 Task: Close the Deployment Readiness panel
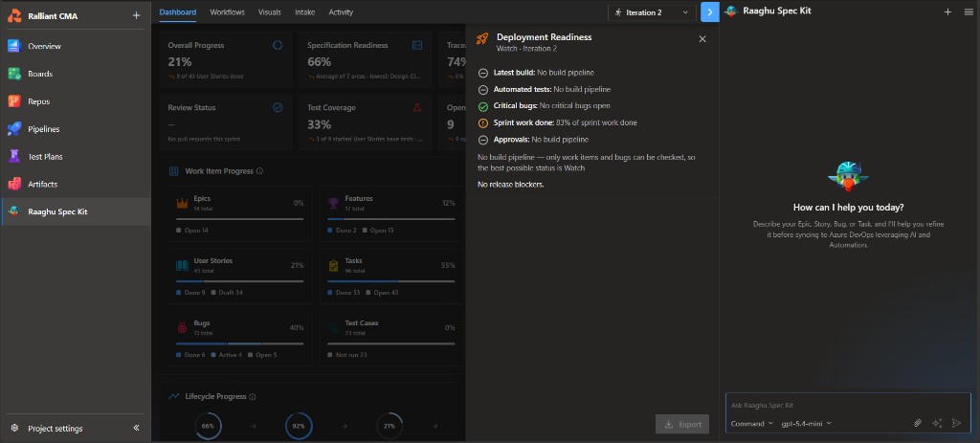[702, 38]
